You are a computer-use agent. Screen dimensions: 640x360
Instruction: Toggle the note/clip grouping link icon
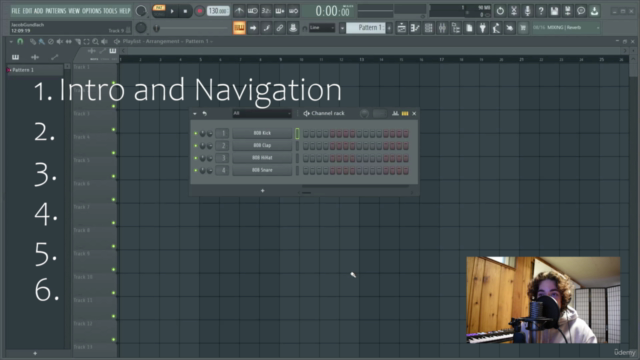[x=280, y=28]
